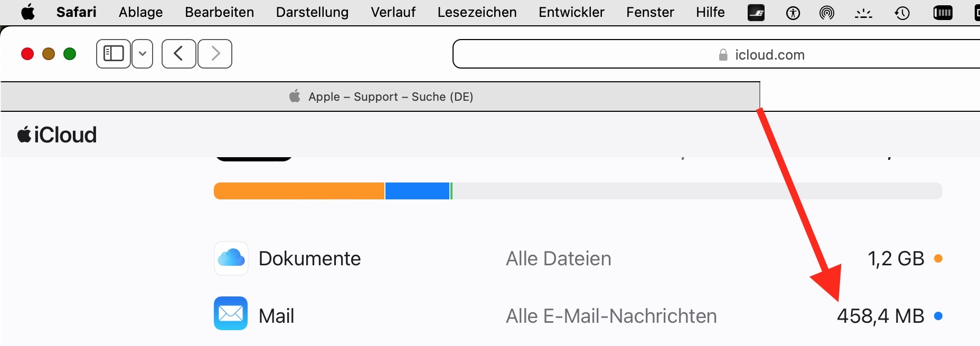Click the Dokumente iCloud Drive icon
This screenshot has height=346, width=980.
pyautogui.click(x=231, y=258)
